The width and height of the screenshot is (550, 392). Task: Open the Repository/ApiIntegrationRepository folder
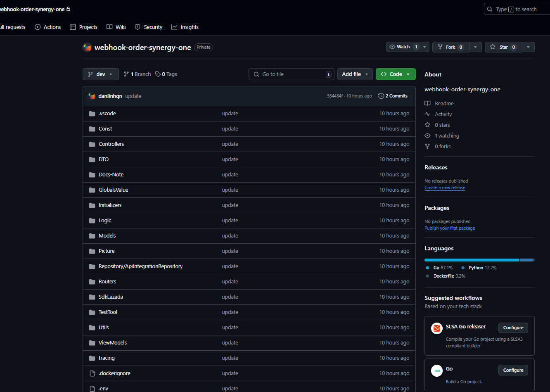[140, 266]
